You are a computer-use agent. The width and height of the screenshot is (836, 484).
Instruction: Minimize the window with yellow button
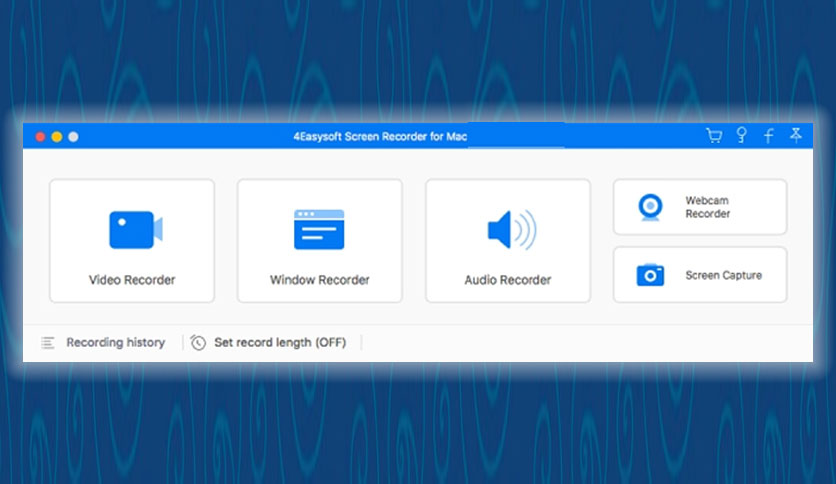[57, 137]
